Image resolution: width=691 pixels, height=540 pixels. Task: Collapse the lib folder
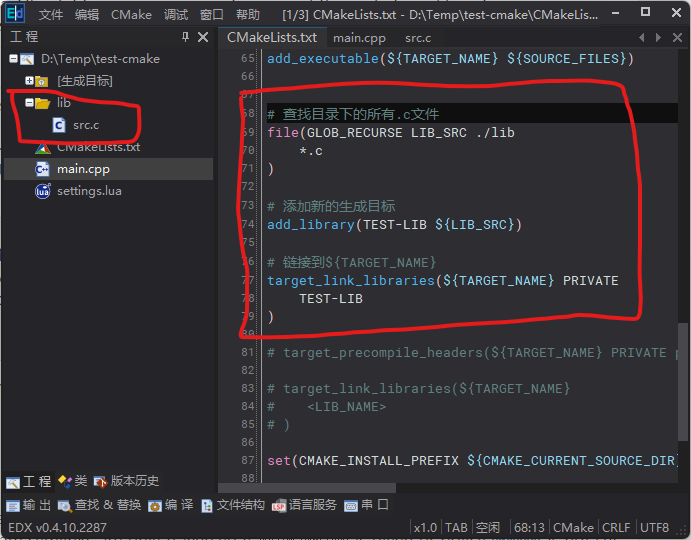point(29,103)
